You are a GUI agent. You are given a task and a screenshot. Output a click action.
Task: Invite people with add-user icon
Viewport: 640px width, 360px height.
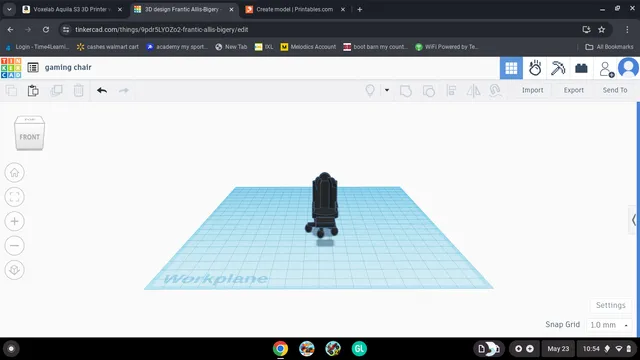tap(606, 69)
